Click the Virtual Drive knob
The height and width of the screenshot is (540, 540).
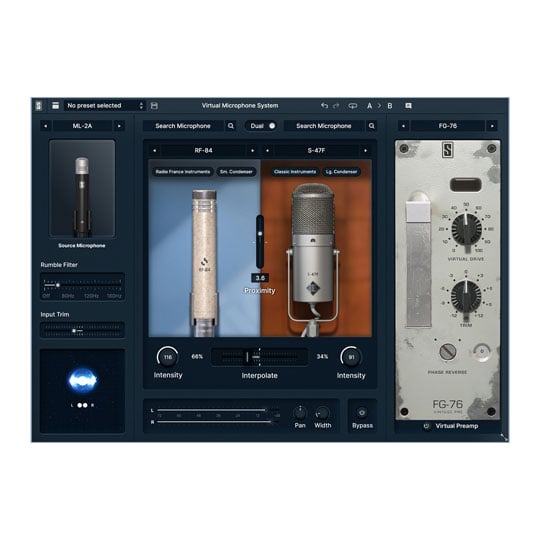tap(467, 230)
